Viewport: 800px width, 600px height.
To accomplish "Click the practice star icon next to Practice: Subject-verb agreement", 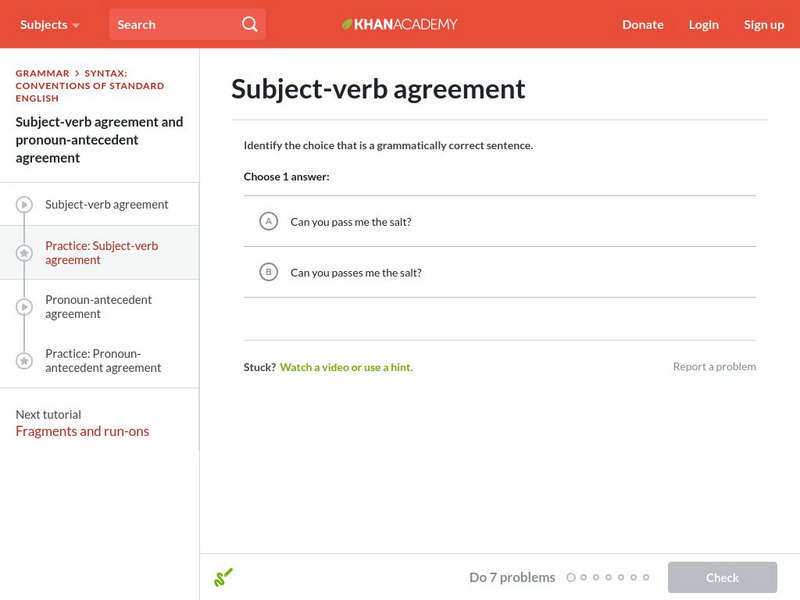I will tap(24, 252).
